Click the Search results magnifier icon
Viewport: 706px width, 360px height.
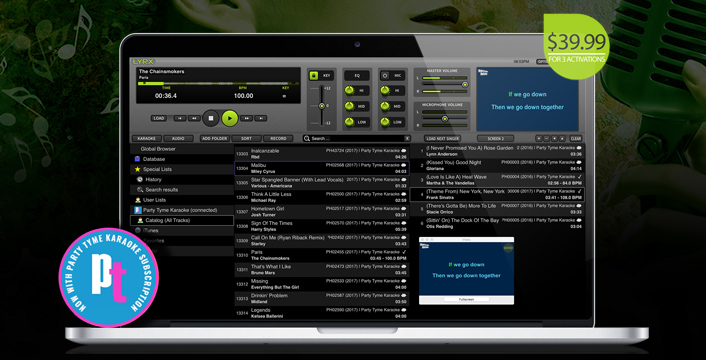click(x=140, y=190)
